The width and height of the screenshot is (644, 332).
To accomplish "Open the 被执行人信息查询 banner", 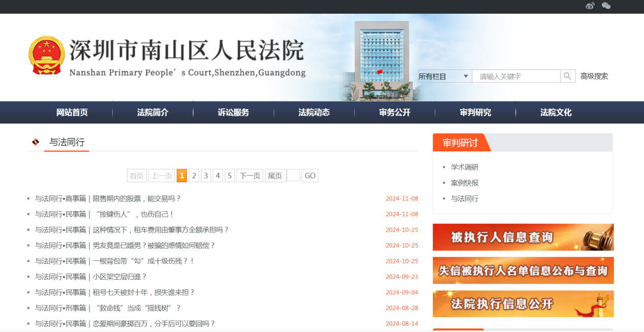I will pyautogui.click(x=523, y=237).
